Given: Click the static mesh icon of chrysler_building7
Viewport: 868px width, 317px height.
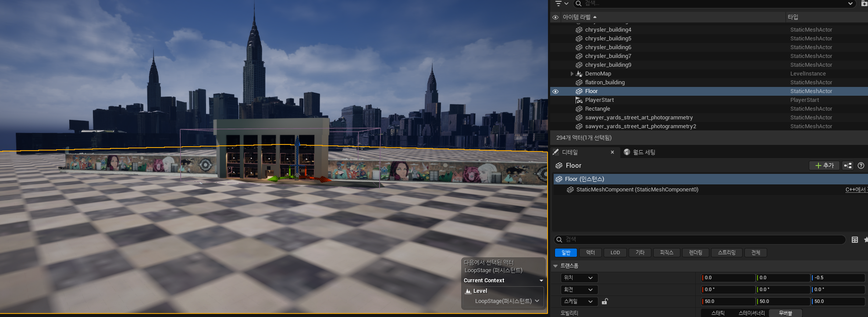Looking at the screenshot, I should pos(579,56).
